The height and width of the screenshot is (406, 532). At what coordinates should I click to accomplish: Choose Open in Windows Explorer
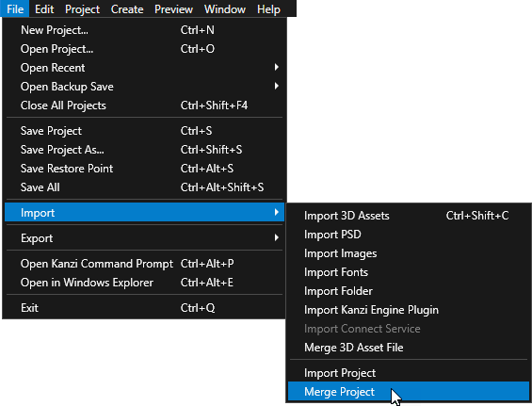tap(145, 283)
